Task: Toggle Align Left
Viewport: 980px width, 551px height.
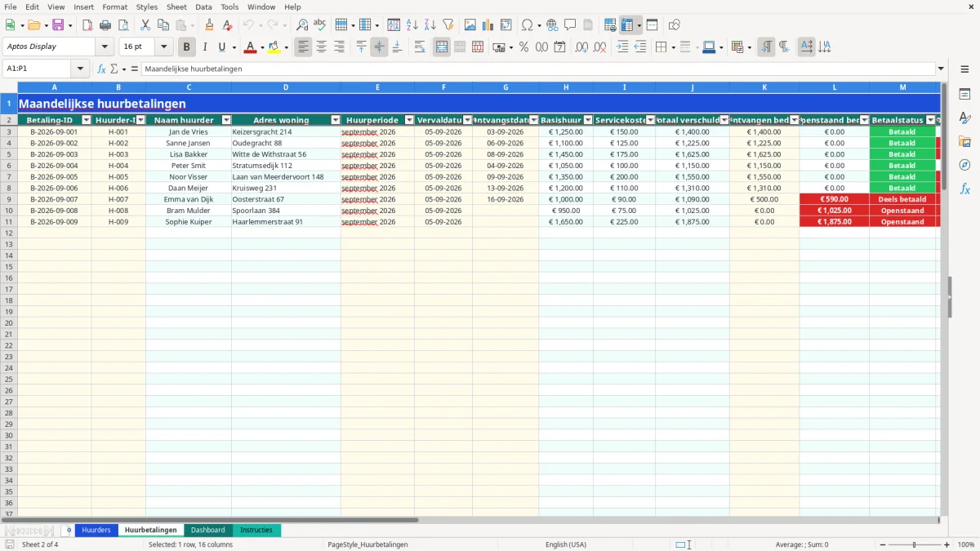Action: pyautogui.click(x=303, y=47)
